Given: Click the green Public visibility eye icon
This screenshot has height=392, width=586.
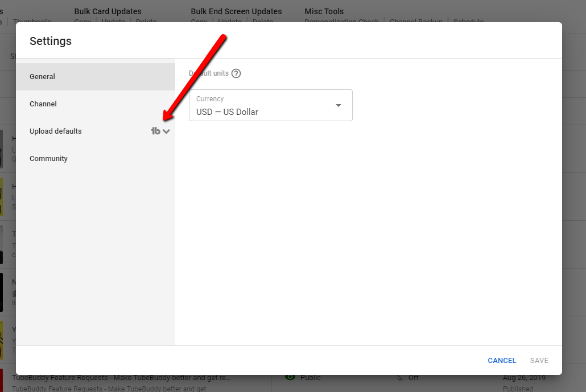Looking at the screenshot, I should (x=290, y=377).
